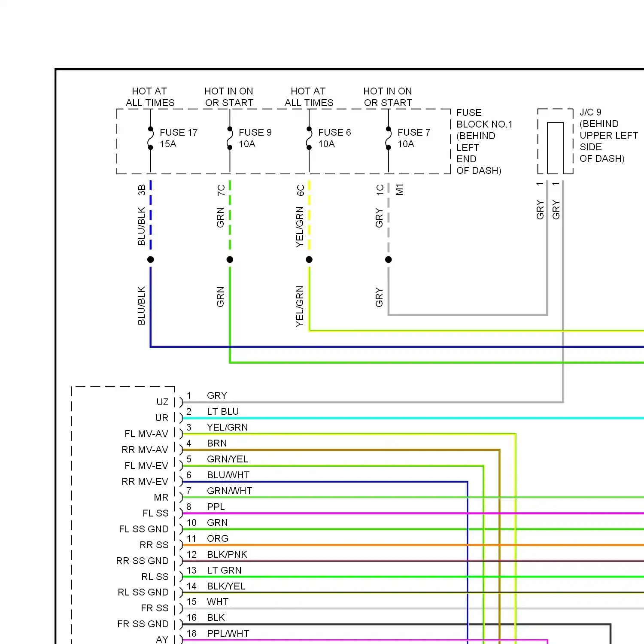Click the FUSE 17 15A label
Image resolution: width=644 pixels, height=644 pixels.
(x=179, y=138)
